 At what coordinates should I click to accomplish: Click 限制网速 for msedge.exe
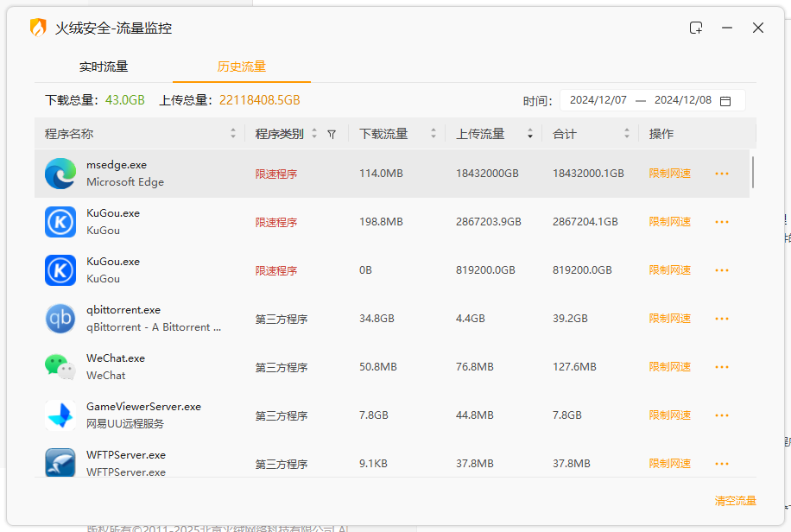(x=670, y=174)
